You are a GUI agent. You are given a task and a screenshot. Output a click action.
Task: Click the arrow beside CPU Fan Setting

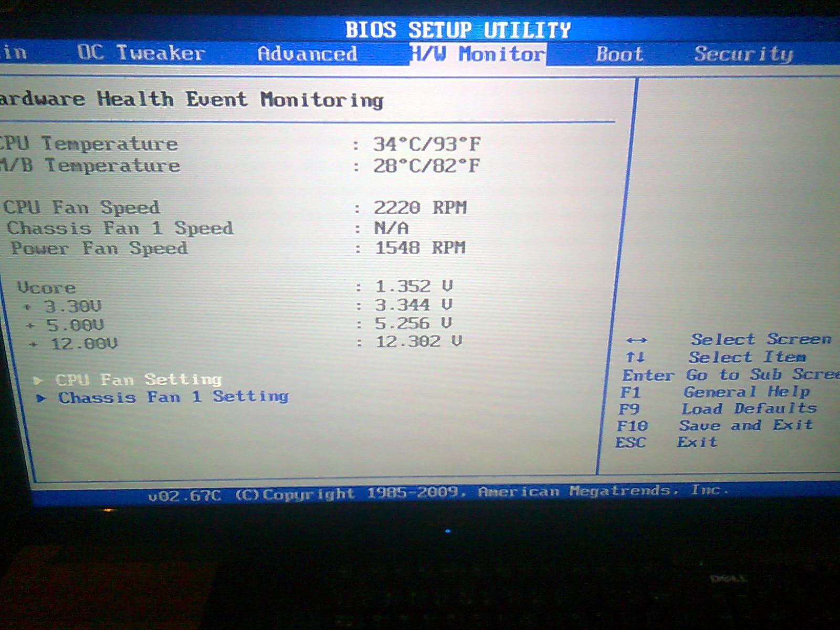tap(38, 380)
